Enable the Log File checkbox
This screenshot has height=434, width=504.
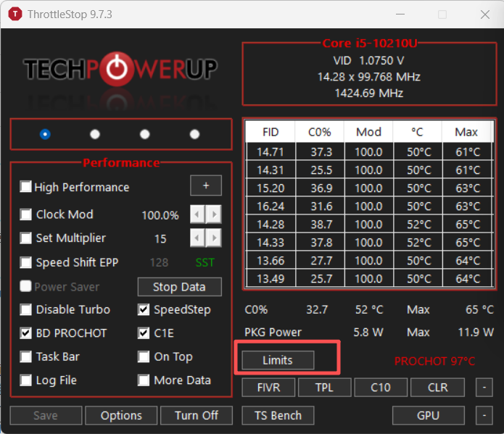point(25,380)
